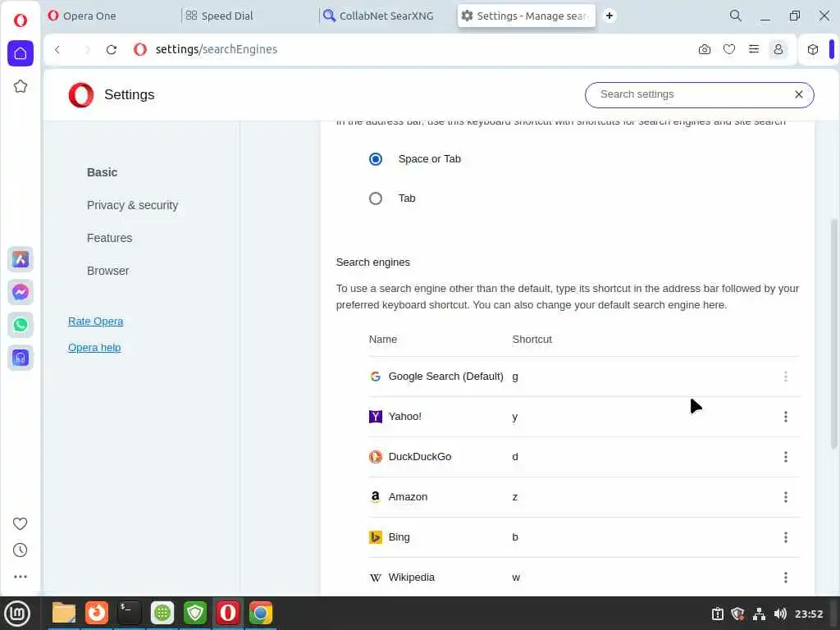Image resolution: width=840 pixels, height=630 pixels.
Task: Open Features settings section
Action: pos(109,238)
